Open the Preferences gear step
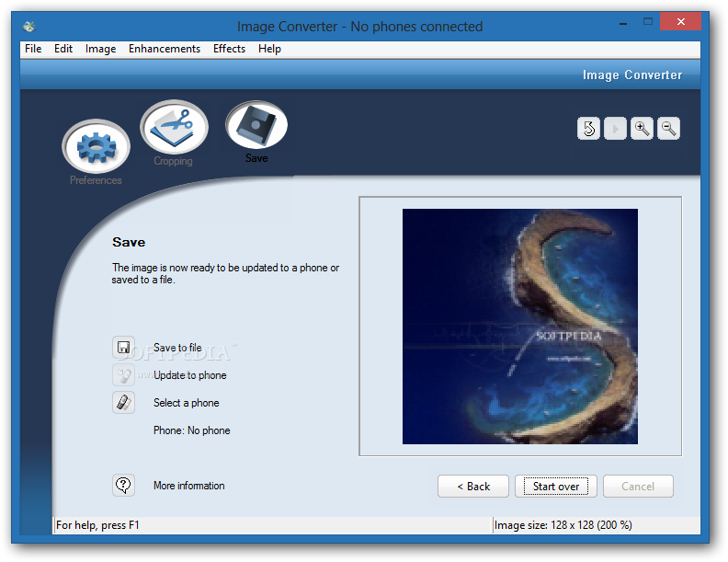The image size is (728, 562). (97, 147)
